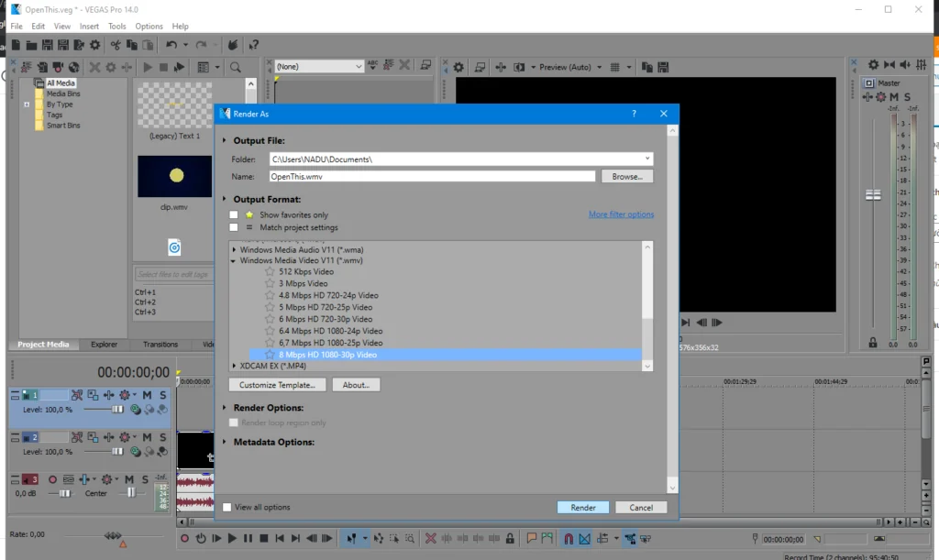Image resolution: width=939 pixels, height=560 pixels.
Task: Switch to the Explorer tab
Action: (105, 345)
